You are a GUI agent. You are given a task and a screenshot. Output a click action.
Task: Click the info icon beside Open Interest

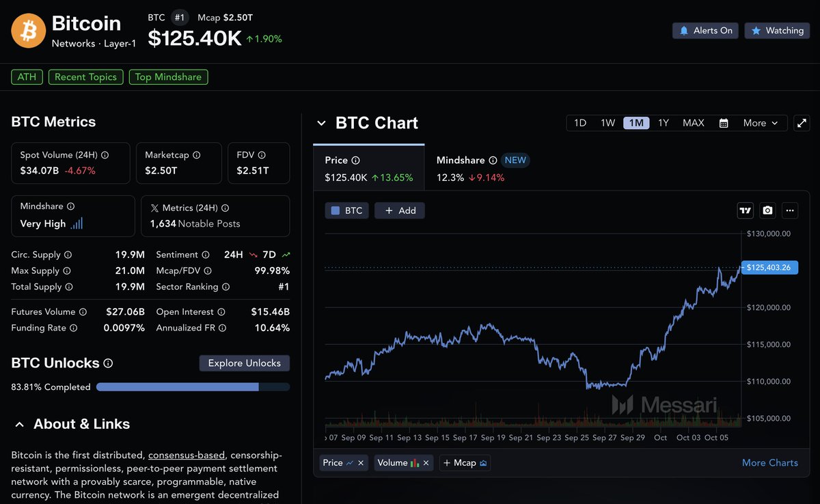click(x=221, y=312)
